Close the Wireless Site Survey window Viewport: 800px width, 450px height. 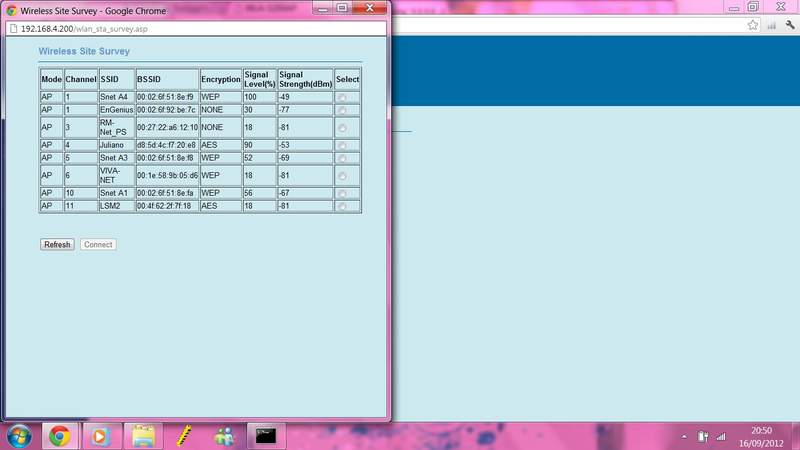[370, 8]
